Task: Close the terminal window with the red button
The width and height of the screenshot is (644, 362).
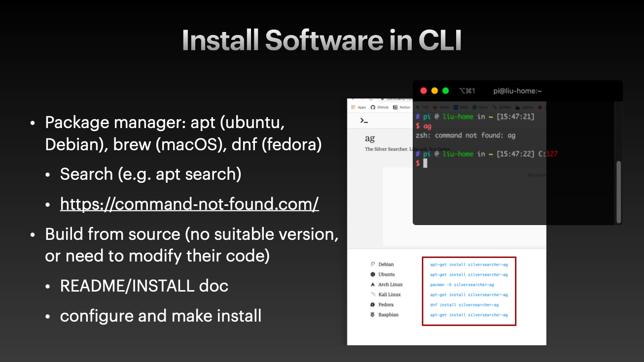Action: tap(423, 91)
